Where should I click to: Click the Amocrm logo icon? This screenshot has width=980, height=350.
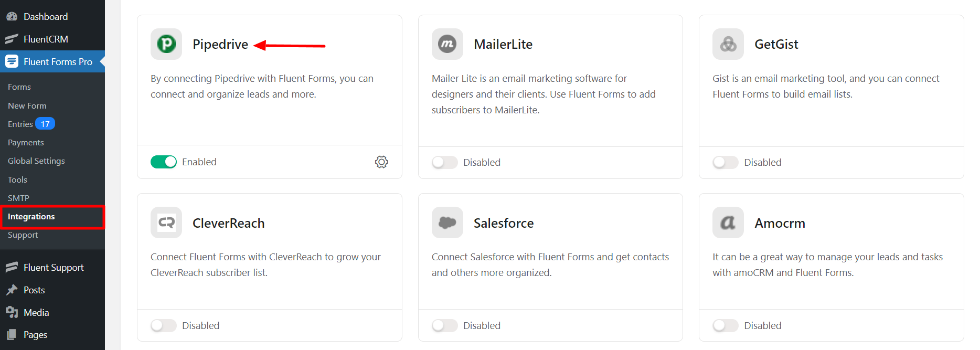[728, 222]
